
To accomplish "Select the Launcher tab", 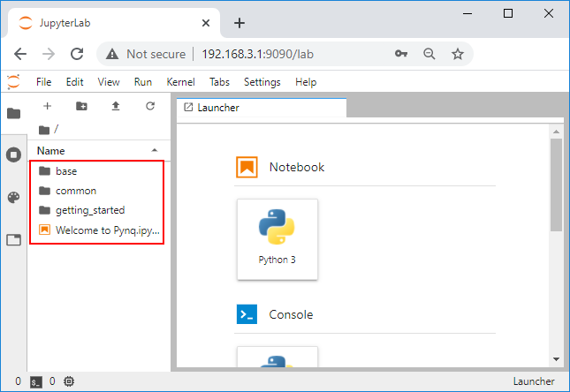I will pyautogui.click(x=218, y=108).
